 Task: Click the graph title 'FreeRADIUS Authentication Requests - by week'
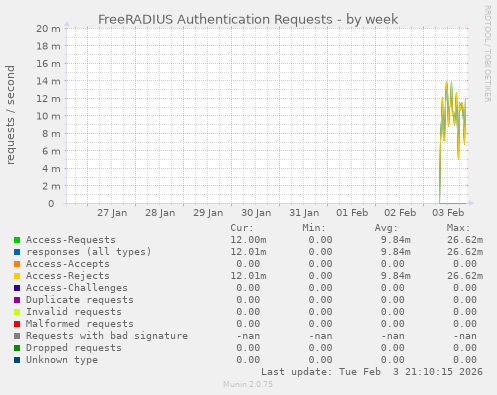(248, 20)
